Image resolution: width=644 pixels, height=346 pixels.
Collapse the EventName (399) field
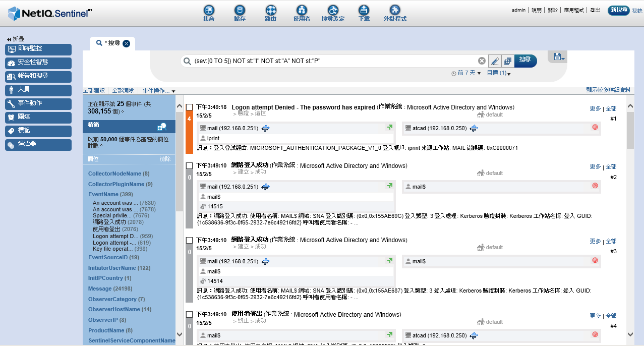(x=110, y=194)
